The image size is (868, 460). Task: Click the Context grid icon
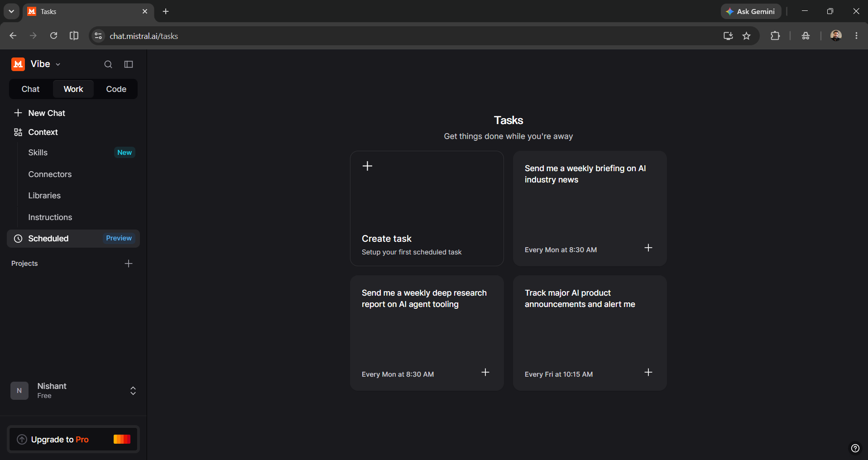[x=18, y=132]
